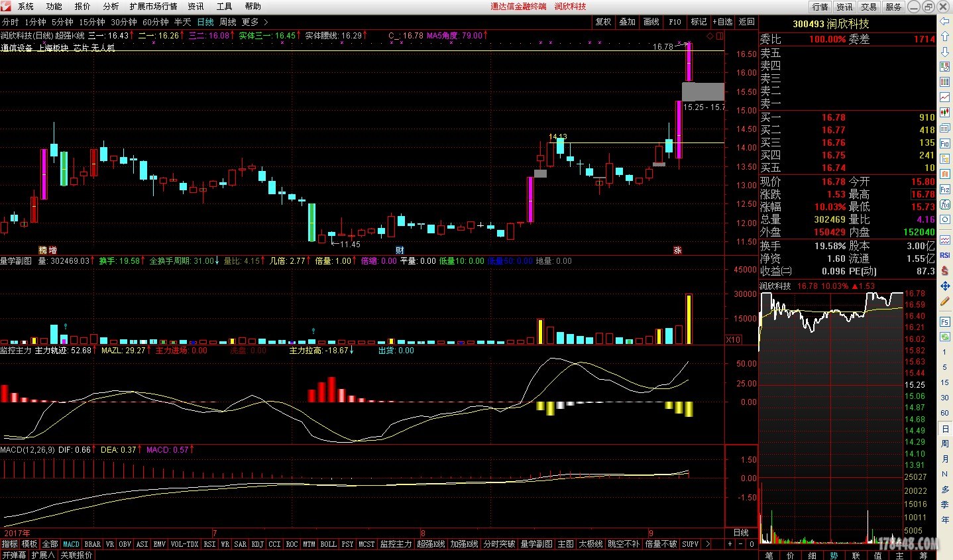Click the F10 company info sidebar icon
The height and width of the screenshot is (560, 953).
tap(944, 143)
